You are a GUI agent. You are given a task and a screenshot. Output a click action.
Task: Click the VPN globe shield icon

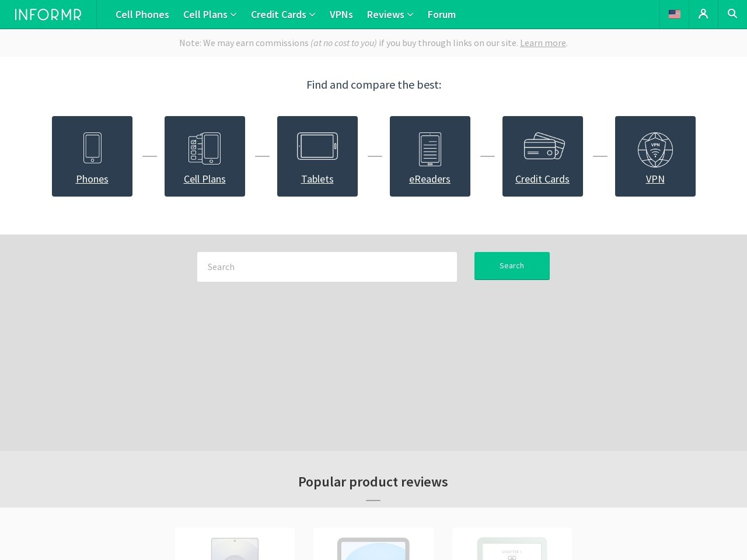655,149
